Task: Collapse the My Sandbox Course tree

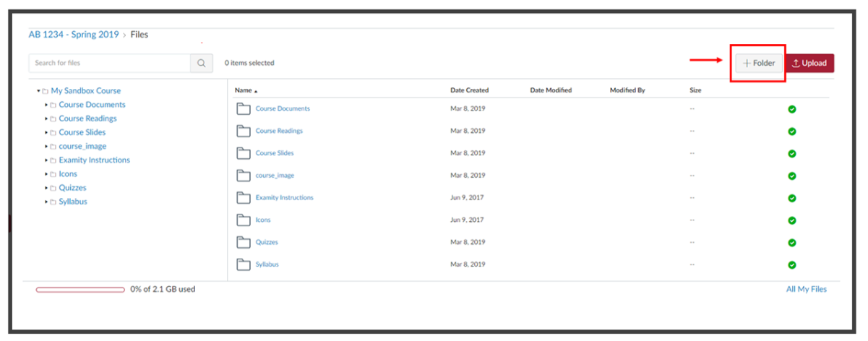Action: pos(38,91)
